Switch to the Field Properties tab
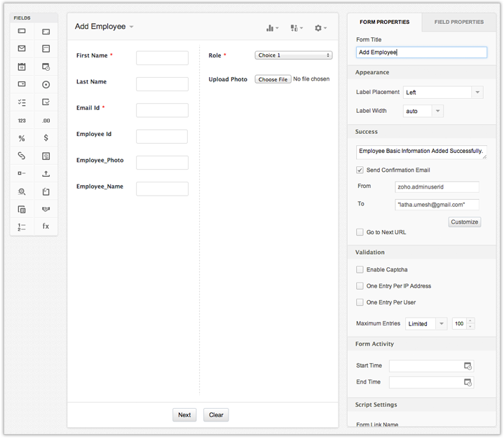This screenshot has height=439, width=504. [x=459, y=22]
